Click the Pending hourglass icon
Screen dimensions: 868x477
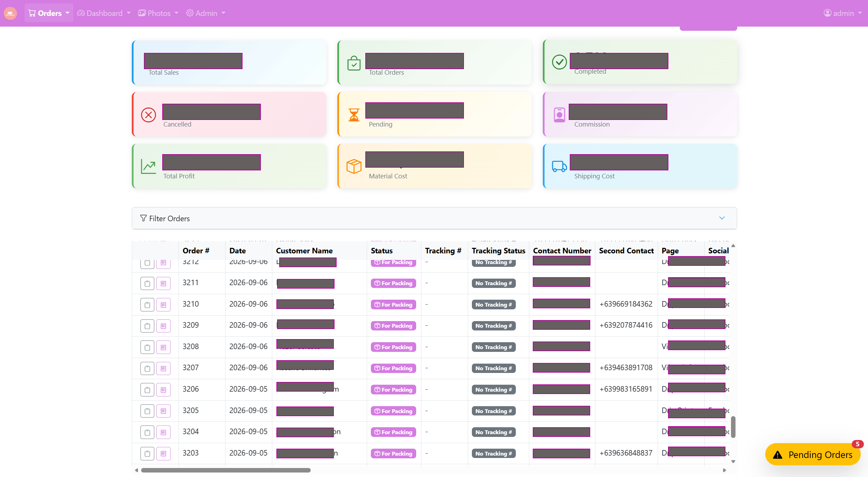click(354, 115)
